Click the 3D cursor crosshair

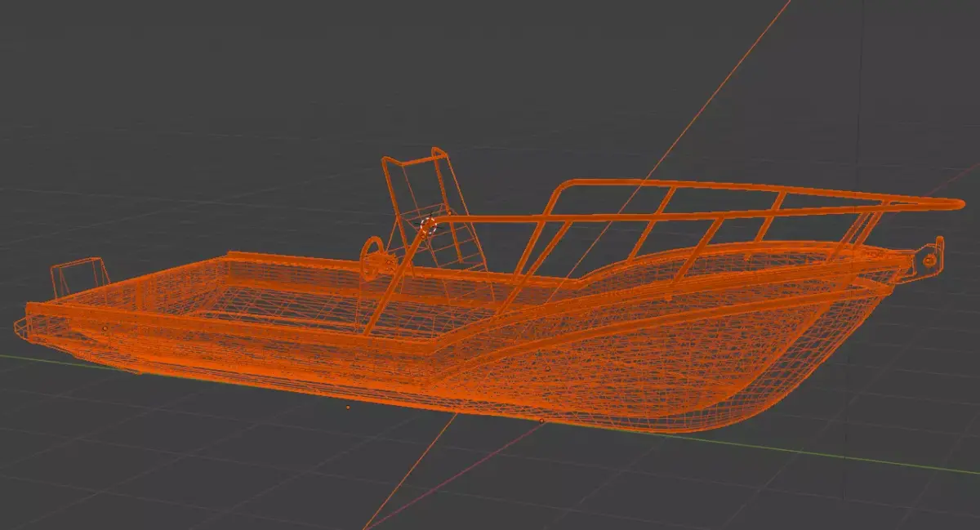(428, 225)
